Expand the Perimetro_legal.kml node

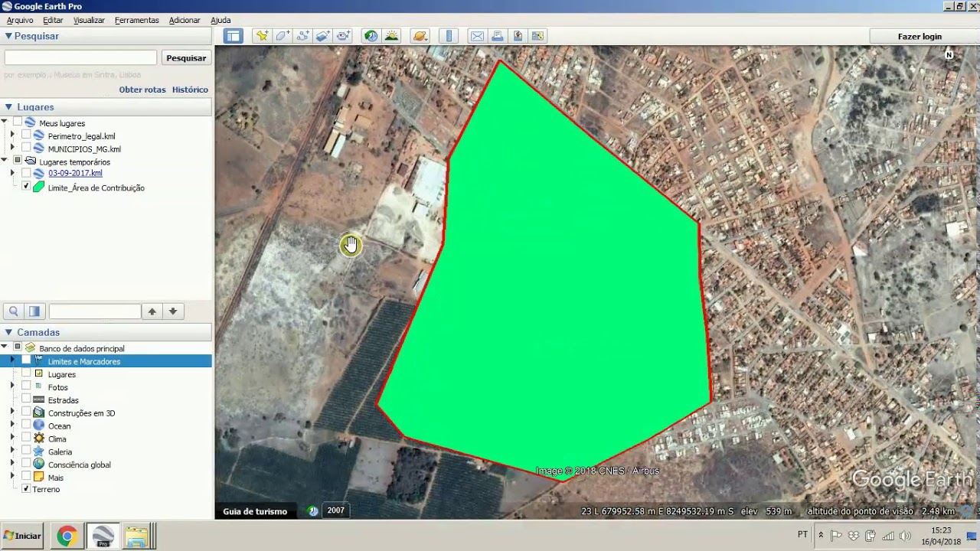11,135
